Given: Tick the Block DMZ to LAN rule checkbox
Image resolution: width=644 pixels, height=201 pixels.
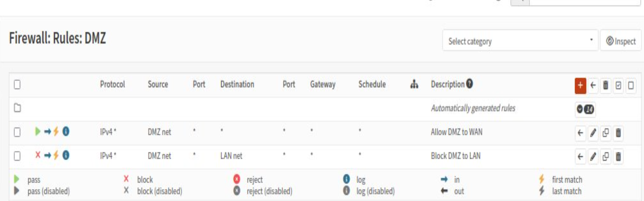Looking at the screenshot, I should [x=17, y=156].
